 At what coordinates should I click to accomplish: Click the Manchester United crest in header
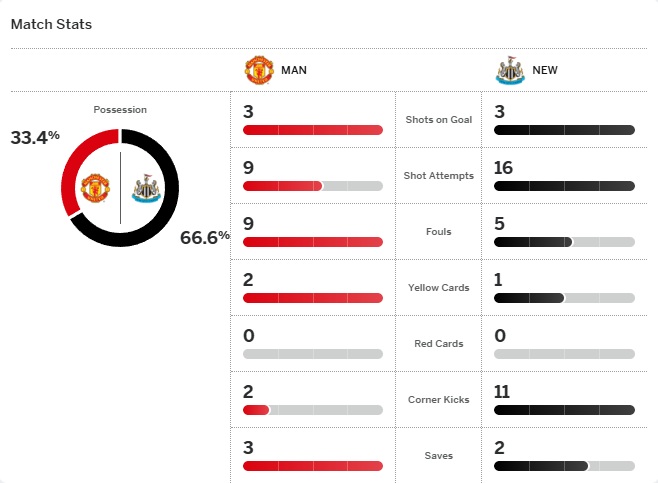click(259, 71)
